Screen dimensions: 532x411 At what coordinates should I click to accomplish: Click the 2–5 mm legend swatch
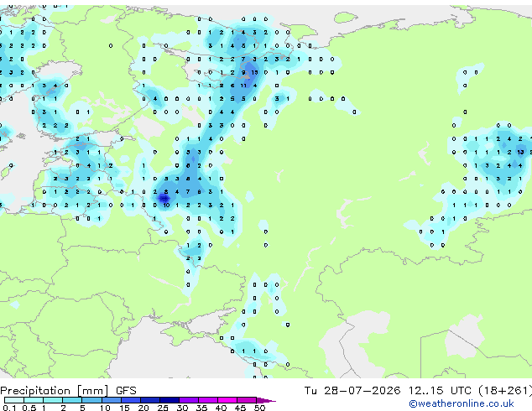tap(72, 400)
